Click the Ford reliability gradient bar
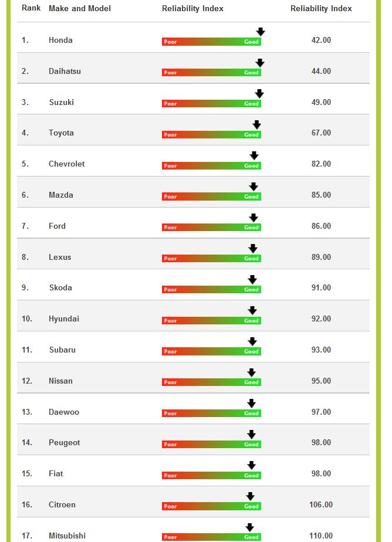Viewport: 392px width, 542px height. pos(211,228)
